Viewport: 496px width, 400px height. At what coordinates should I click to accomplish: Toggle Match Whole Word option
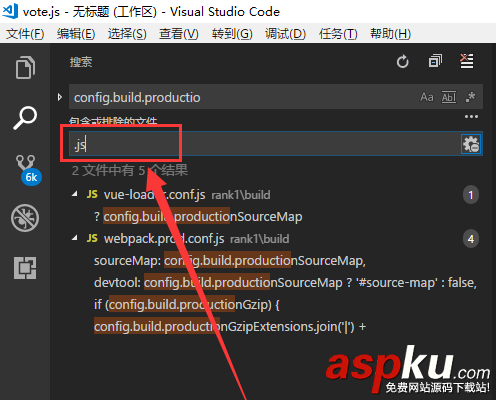(449, 97)
